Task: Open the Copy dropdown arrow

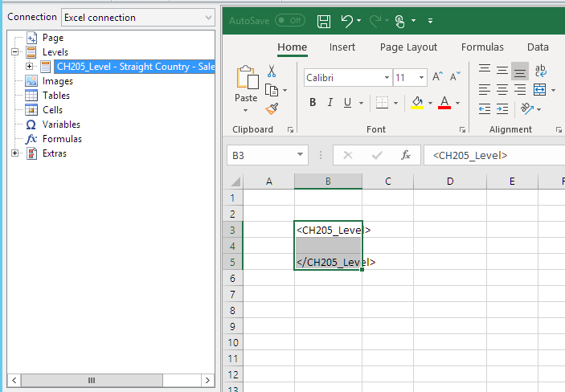Action: [285, 90]
